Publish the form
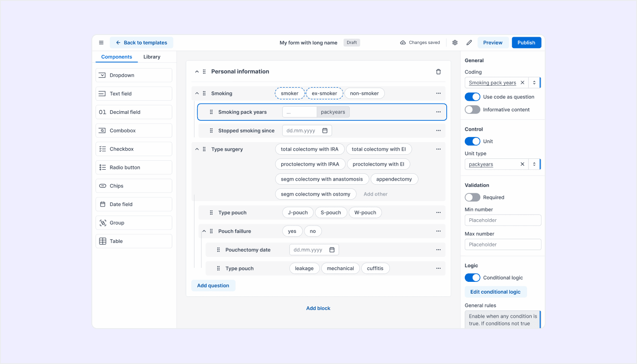The image size is (637, 364). 526,43
